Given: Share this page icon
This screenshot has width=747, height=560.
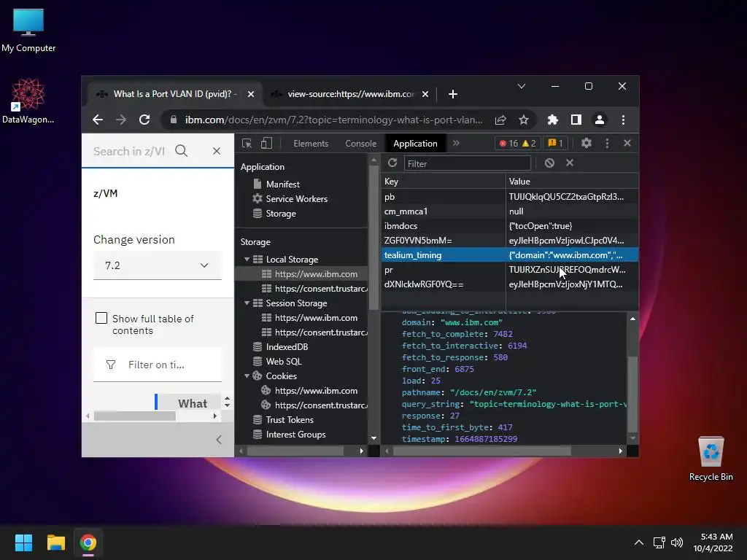Looking at the screenshot, I should point(500,120).
